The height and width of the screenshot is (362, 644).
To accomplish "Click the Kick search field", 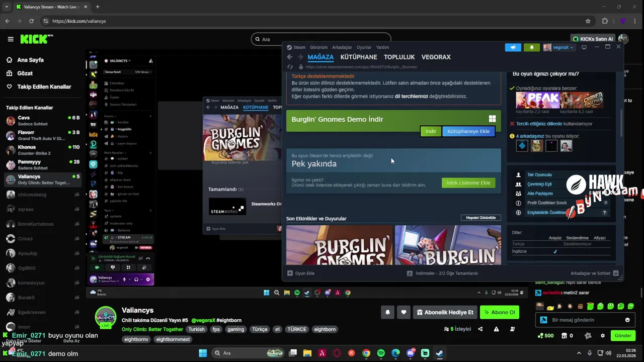I will 321,39.
